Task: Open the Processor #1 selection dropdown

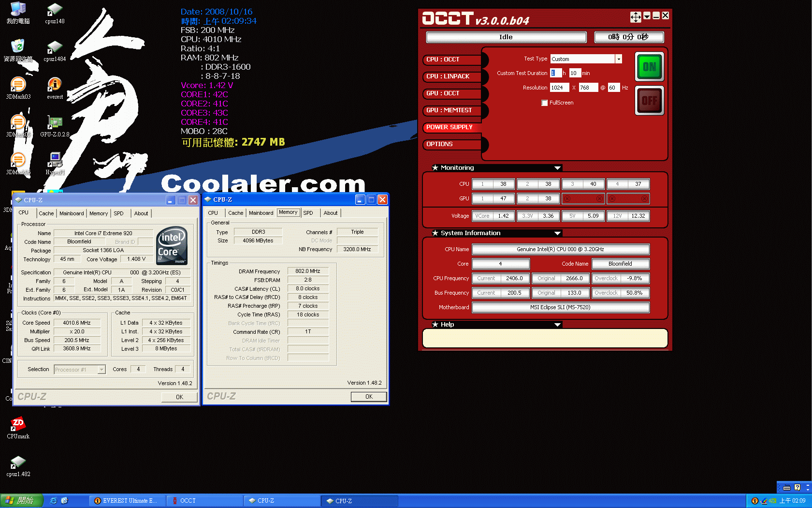Action: (101, 370)
